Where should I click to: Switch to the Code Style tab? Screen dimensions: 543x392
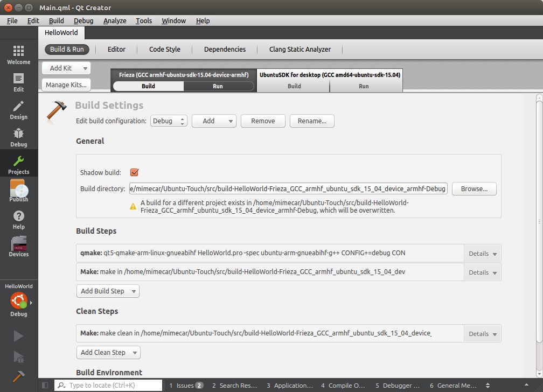tap(164, 49)
